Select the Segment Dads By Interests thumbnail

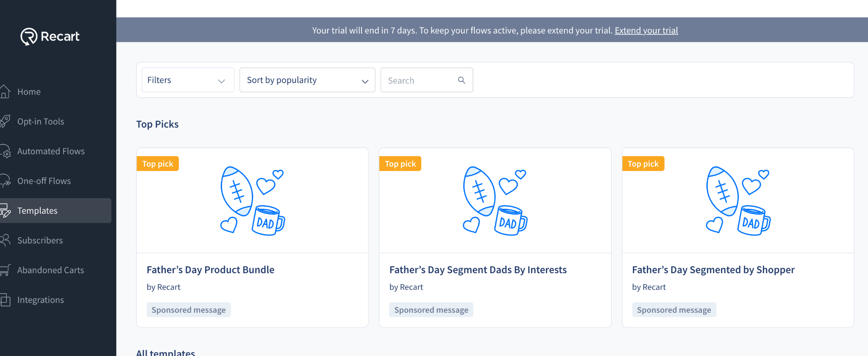(x=495, y=201)
